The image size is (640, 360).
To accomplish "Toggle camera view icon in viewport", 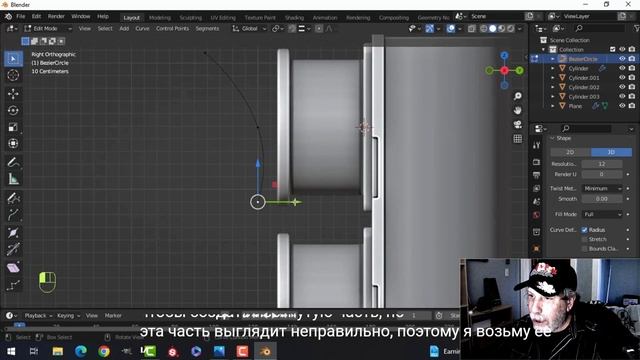I will 518,124.
